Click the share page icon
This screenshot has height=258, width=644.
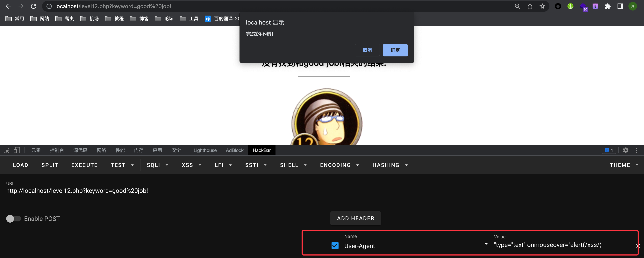coord(530,6)
